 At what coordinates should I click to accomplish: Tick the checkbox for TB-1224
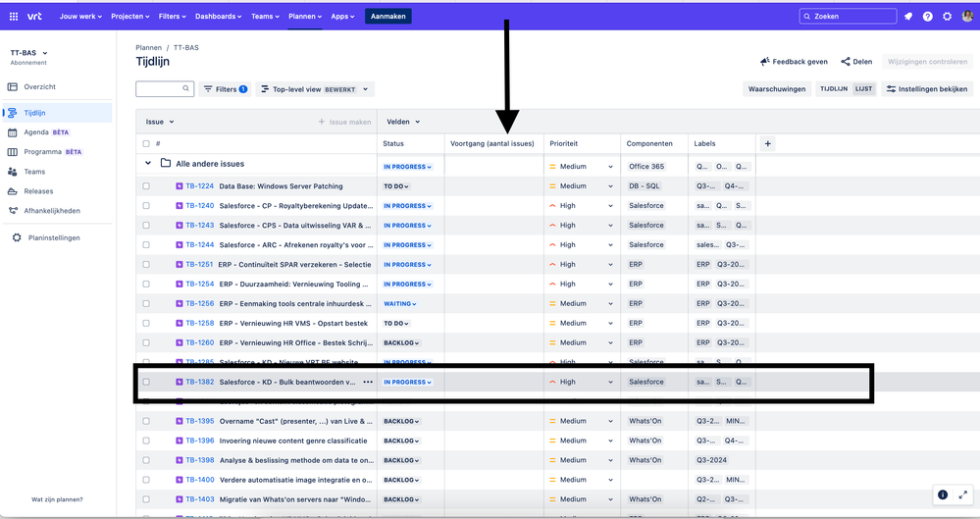[146, 186]
